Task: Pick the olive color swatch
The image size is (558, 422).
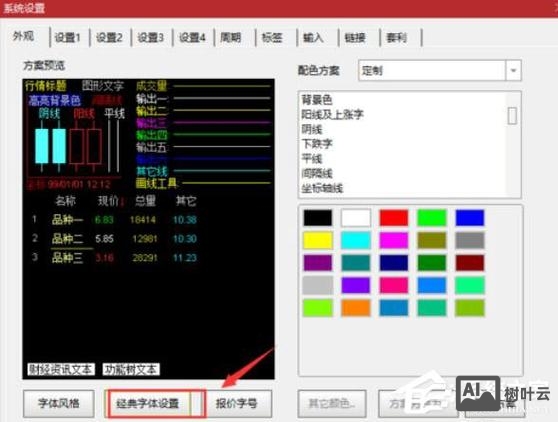Action: coord(432,241)
